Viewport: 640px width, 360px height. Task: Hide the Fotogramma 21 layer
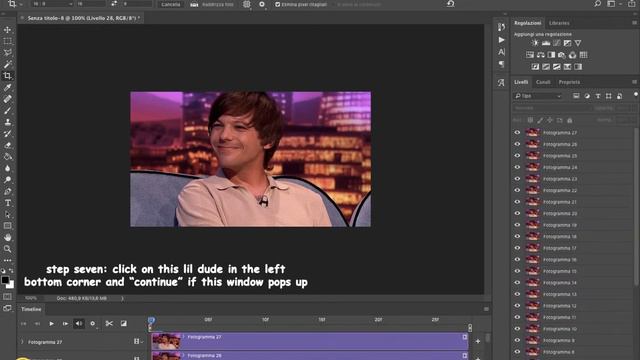pyautogui.click(x=517, y=202)
